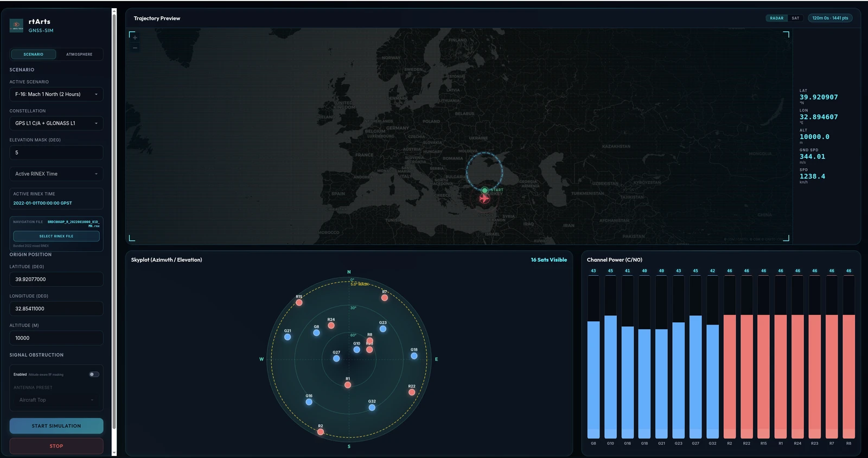This screenshot has height=458, width=868.
Task: Select satellite R7 on the skyplot
Action: click(385, 297)
